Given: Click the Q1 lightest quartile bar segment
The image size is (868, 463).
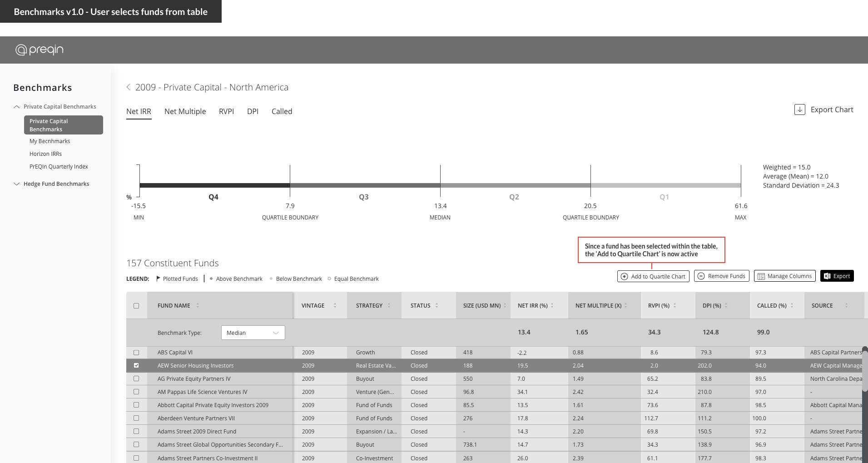Looking at the screenshot, I should (666, 185).
